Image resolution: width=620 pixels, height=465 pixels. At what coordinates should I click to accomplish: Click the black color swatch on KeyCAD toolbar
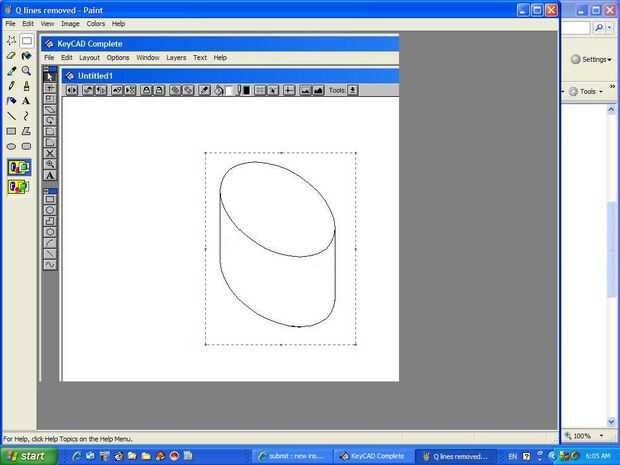(x=246, y=91)
